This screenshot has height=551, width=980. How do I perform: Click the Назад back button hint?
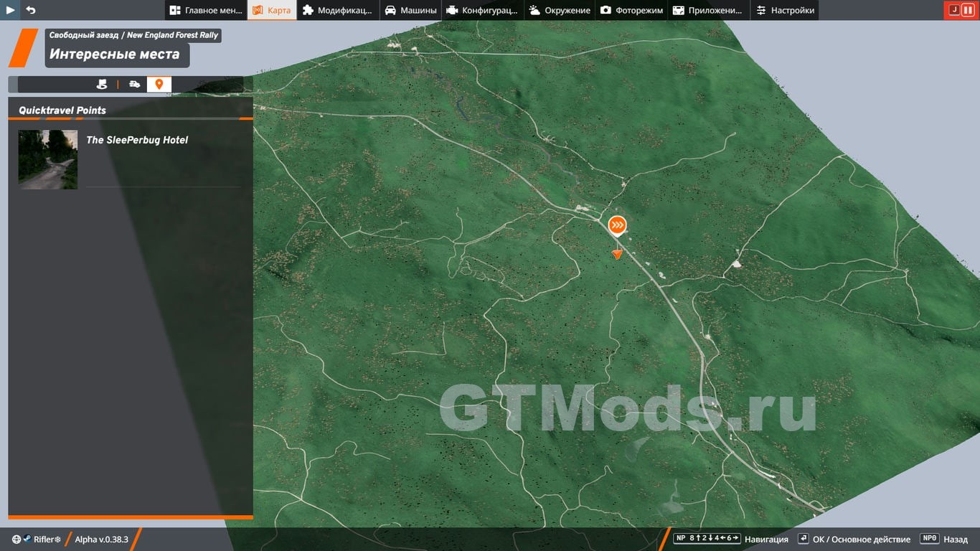[943, 539]
